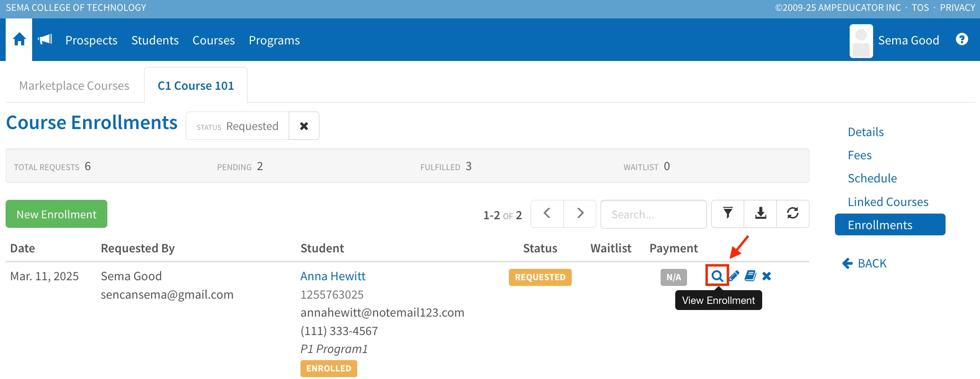Open the TOS link
Viewport: 980px width, 379px height.
click(x=920, y=8)
